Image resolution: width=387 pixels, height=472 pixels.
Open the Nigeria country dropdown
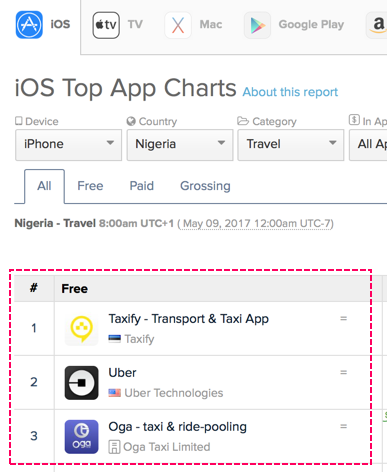[x=180, y=145]
